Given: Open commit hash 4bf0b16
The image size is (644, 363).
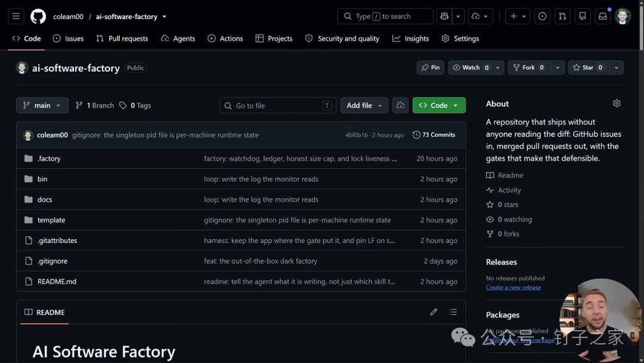Looking at the screenshot, I should click(x=357, y=135).
